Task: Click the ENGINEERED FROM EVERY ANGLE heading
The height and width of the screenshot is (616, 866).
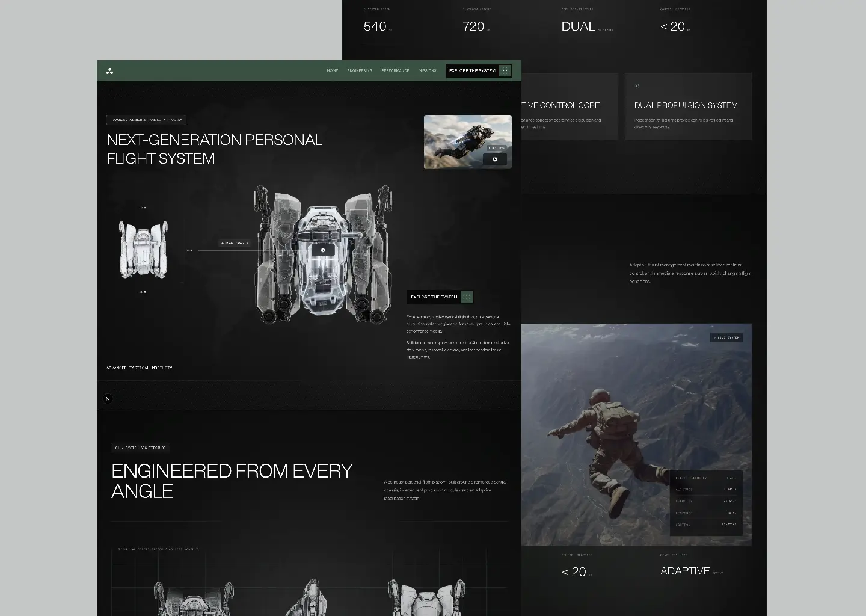Action: [232, 481]
